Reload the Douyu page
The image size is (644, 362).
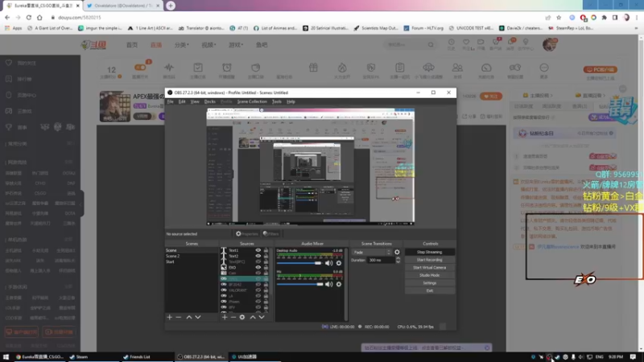tap(29, 17)
